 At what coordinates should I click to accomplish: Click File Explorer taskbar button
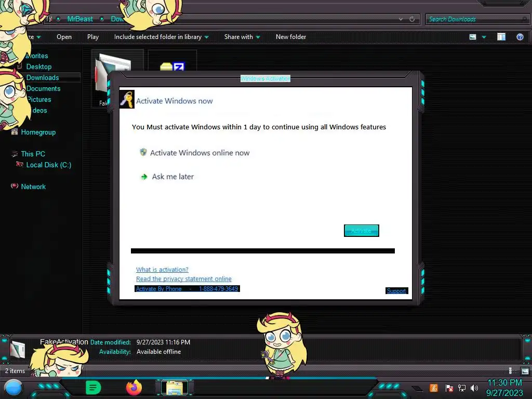(175, 388)
